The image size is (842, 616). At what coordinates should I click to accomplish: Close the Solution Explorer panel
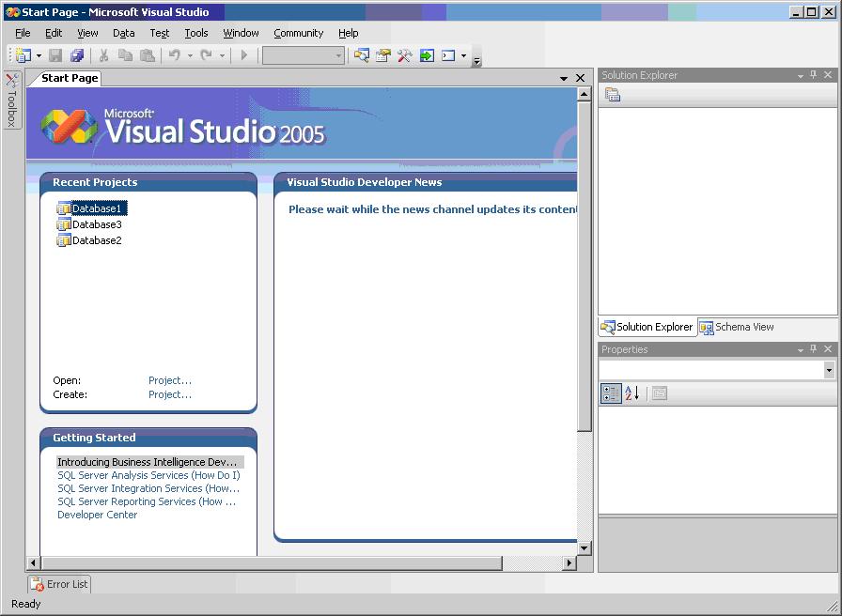828,75
